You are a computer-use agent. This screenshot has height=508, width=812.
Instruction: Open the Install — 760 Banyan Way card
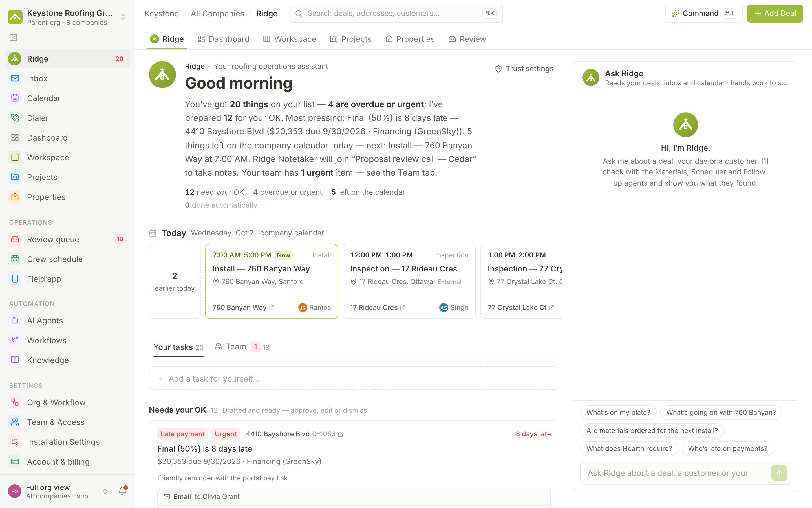[272, 281]
